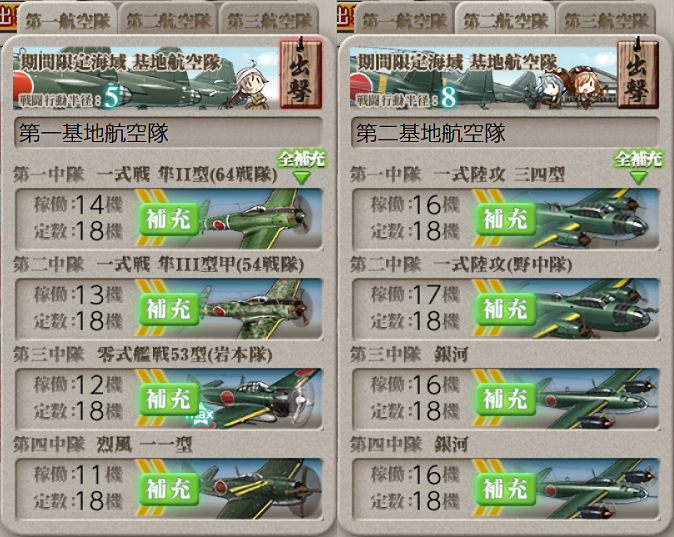This screenshot has height=537, width=674.
Task: Select 第二航空隊 tab on left panel
Action: coord(168,20)
